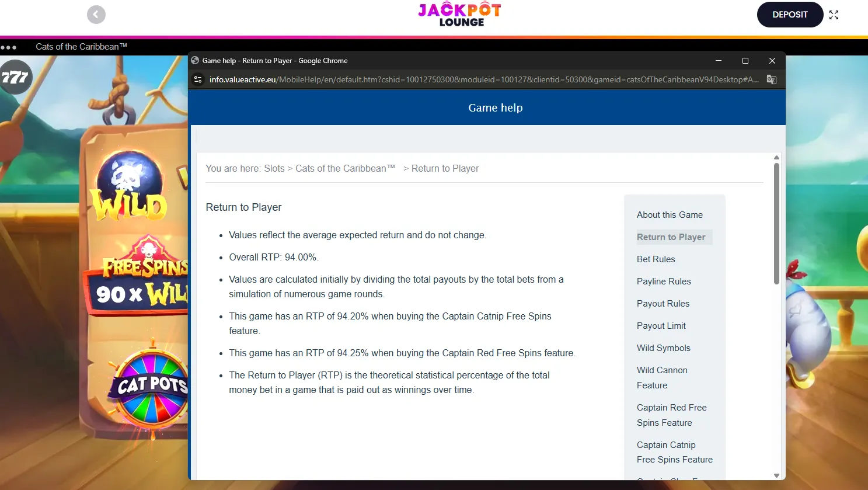Open Payout Rules help section
The image size is (868, 490).
663,304
